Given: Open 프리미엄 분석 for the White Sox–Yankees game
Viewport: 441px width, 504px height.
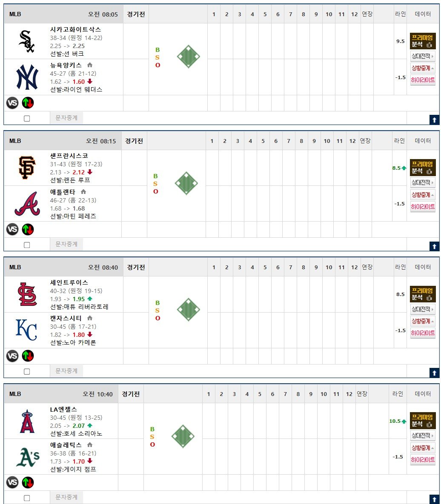Looking at the screenshot, I should pyautogui.click(x=423, y=41).
